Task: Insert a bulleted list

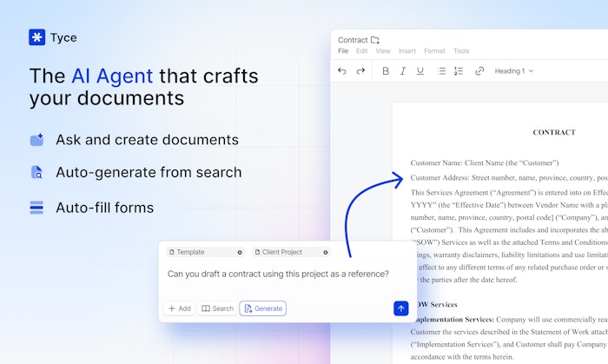Action: [x=441, y=71]
